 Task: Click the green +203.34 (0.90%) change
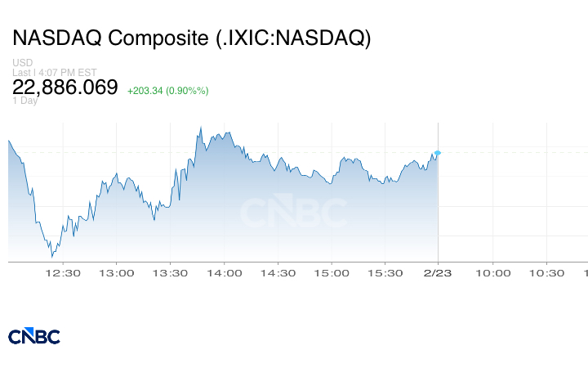point(167,90)
